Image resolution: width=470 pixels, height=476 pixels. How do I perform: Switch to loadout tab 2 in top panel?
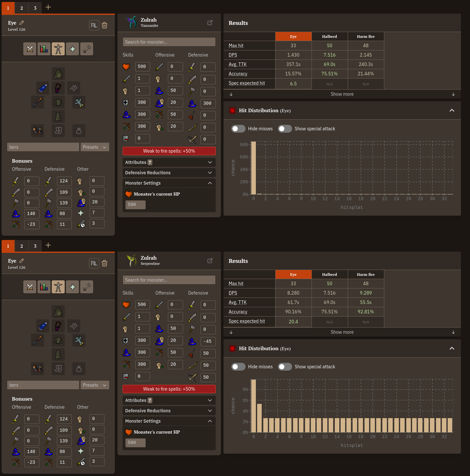pyautogui.click(x=22, y=8)
